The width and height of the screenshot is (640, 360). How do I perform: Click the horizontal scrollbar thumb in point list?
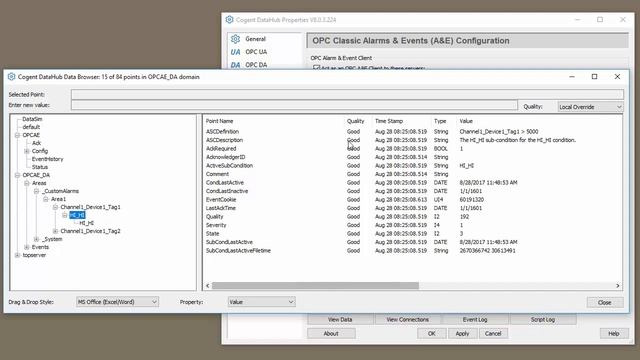[315, 286]
